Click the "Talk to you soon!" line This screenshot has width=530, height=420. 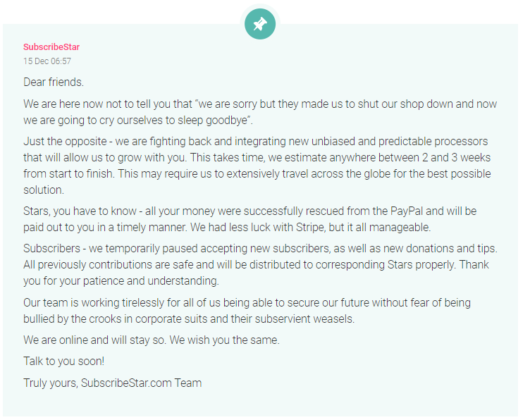tap(64, 362)
